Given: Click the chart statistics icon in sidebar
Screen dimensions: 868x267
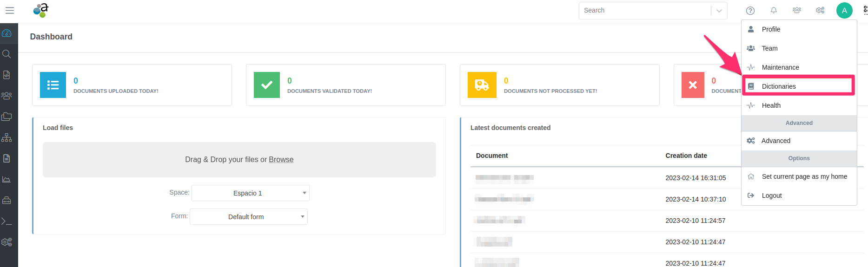Looking at the screenshot, I should pos(7,180).
